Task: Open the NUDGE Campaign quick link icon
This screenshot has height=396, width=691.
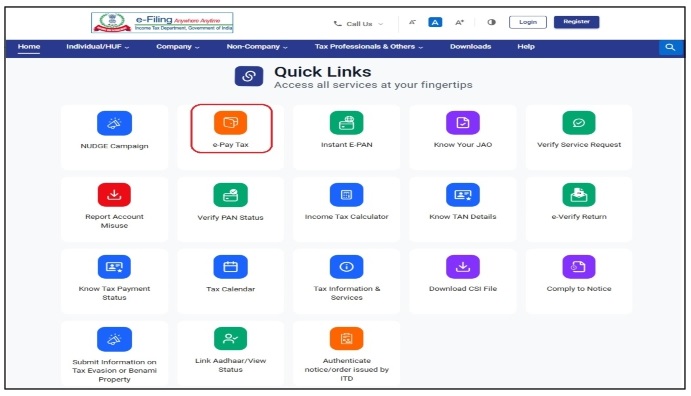Action: 114,123
